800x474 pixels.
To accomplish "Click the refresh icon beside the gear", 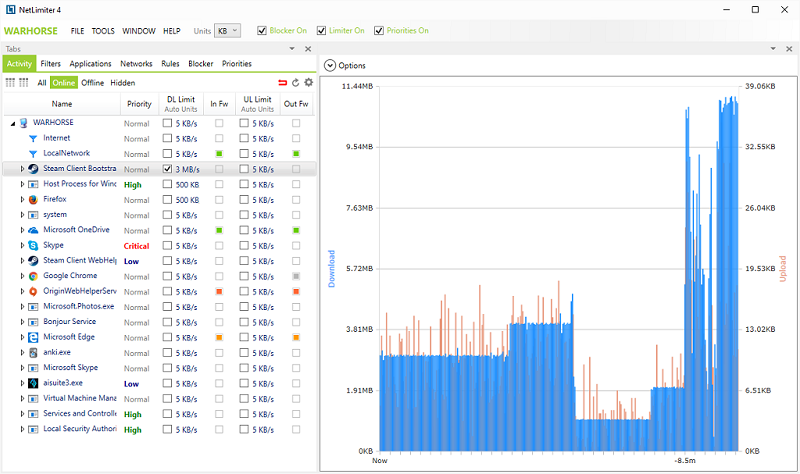I will 295,82.
